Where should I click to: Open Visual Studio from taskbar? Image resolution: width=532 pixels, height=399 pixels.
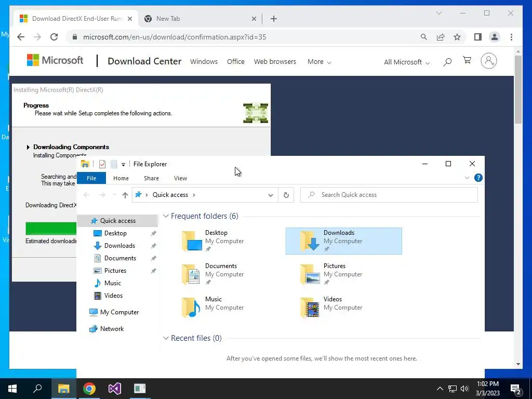point(114,389)
